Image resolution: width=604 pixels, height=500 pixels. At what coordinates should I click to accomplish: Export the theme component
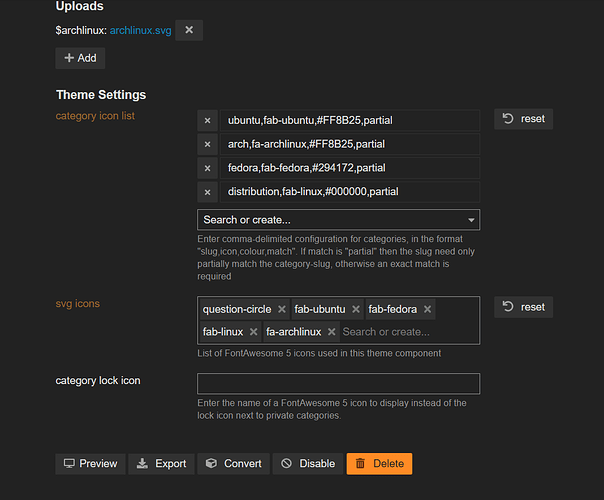click(x=161, y=464)
